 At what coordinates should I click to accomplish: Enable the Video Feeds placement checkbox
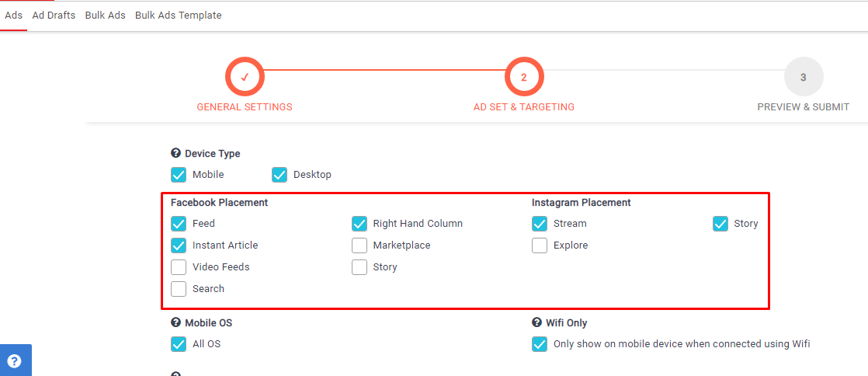(x=179, y=267)
